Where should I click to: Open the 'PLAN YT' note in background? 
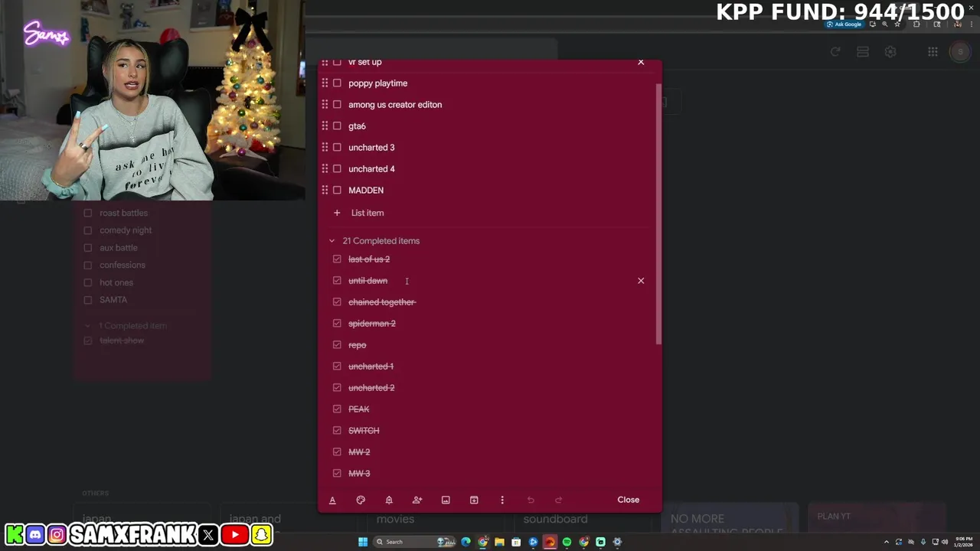coord(834,517)
